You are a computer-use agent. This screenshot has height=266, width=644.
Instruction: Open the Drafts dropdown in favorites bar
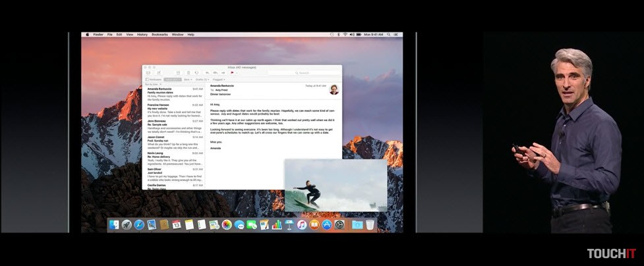202,79
